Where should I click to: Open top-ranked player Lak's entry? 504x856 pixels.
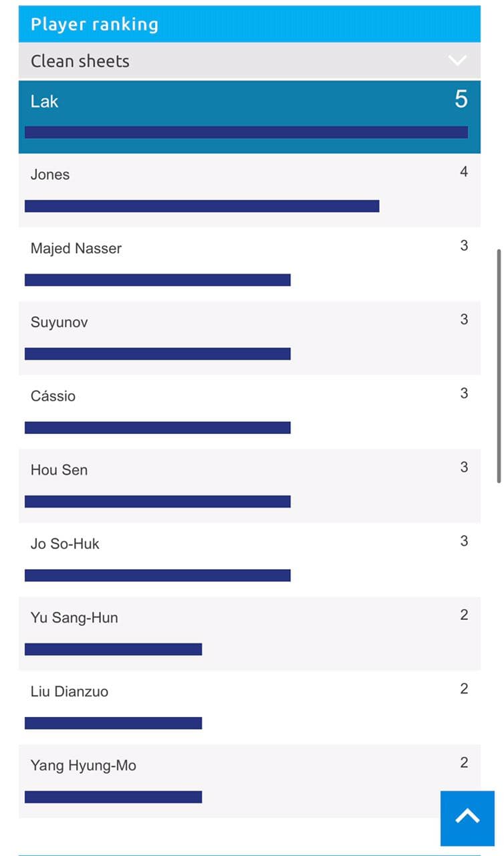click(45, 102)
